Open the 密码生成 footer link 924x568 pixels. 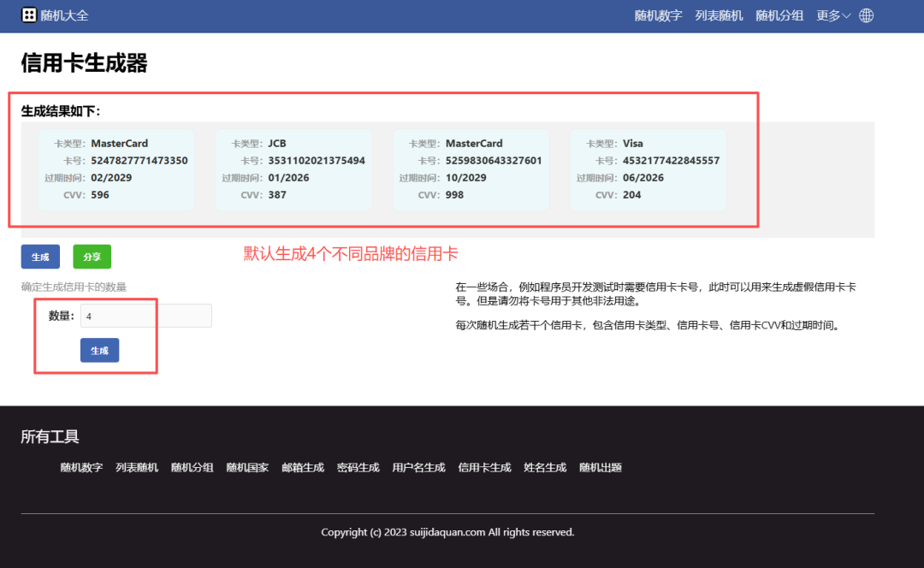[358, 468]
